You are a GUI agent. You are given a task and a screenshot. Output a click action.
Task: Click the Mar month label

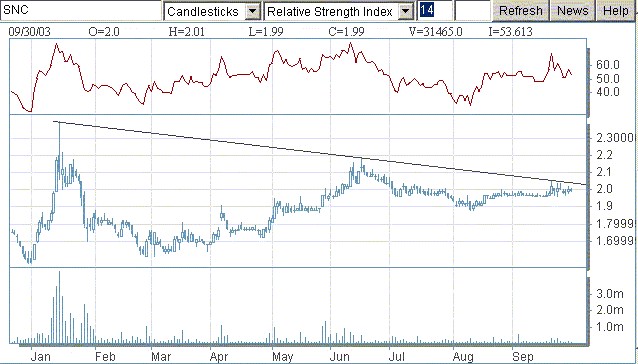point(161,357)
